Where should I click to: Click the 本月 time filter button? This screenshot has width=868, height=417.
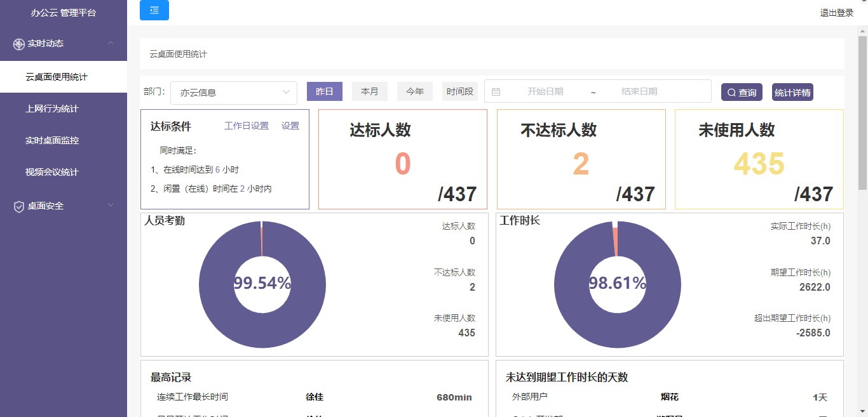(x=369, y=91)
